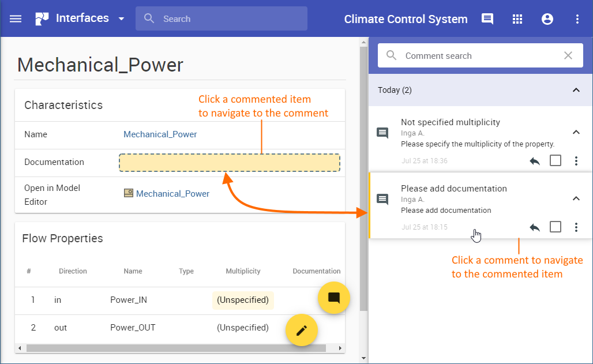The image size is (593, 364).
Task: Click the highlighted Documentation field
Action: pos(229,163)
